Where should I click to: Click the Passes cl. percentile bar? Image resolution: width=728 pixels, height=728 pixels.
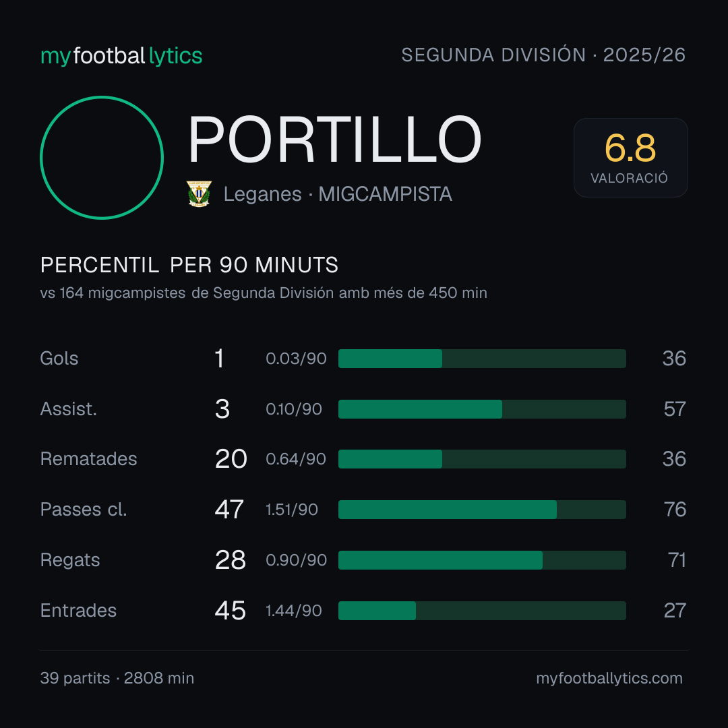482,510
